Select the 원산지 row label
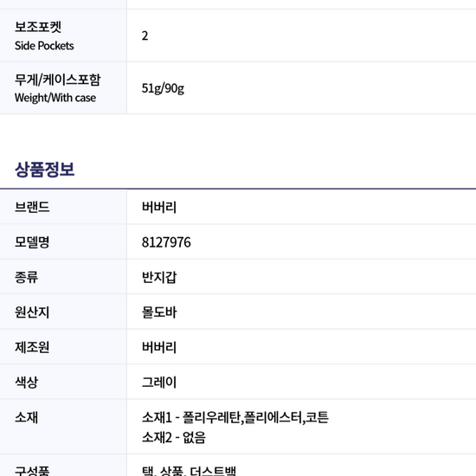 coord(32,312)
